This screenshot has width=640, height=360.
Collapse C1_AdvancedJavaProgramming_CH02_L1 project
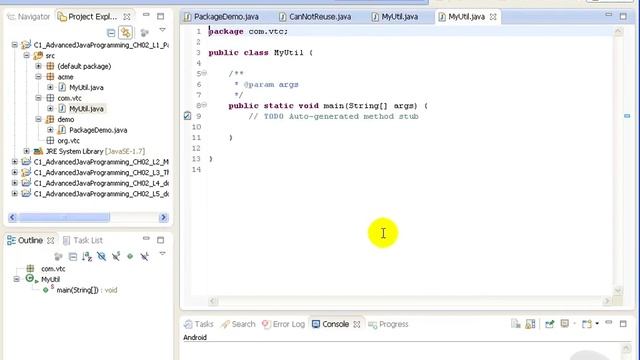pos(15,45)
